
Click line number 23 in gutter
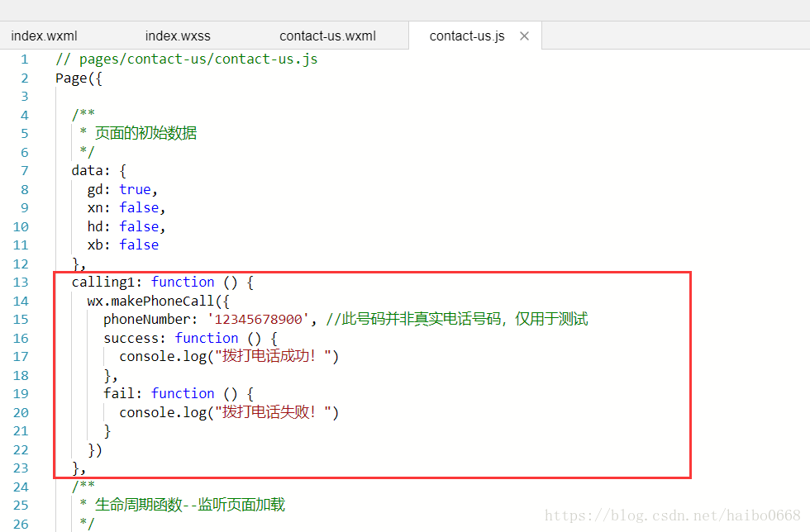(x=21, y=468)
